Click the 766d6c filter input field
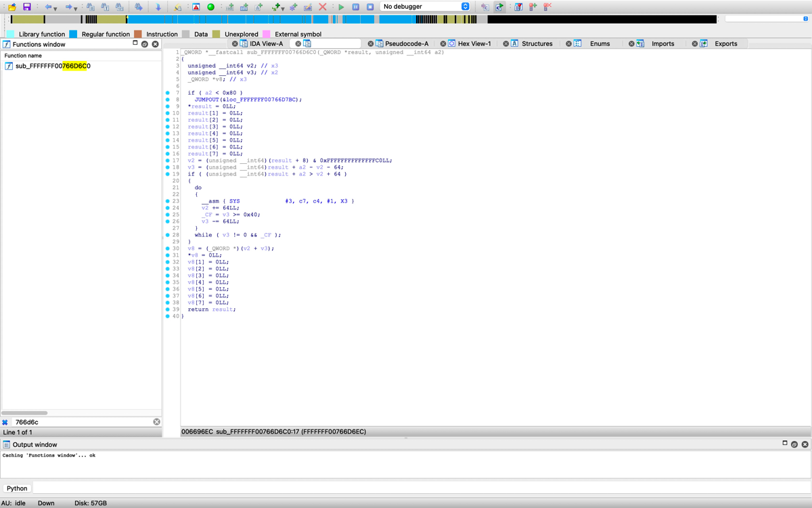This screenshot has width=812, height=508. point(81,422)
